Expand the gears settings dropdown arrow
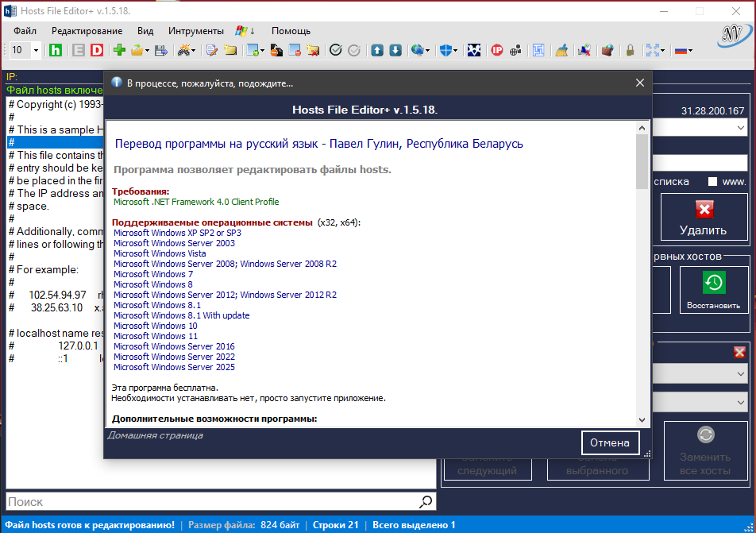756x533 pixels. click(x=193, y=50)
